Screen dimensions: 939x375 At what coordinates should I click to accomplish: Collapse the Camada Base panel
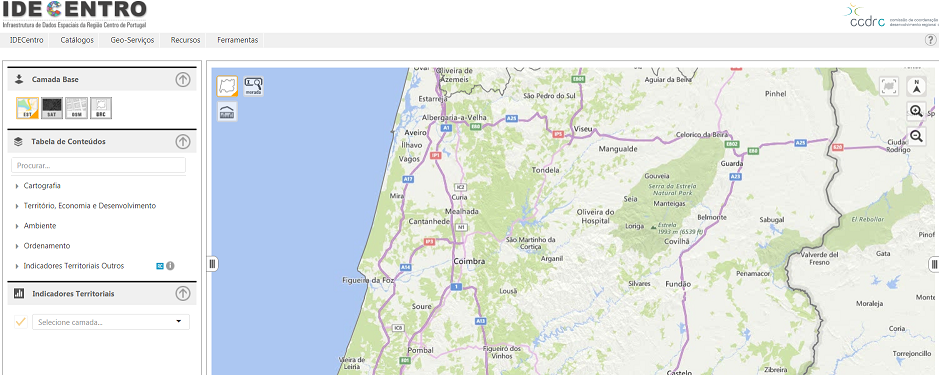183,79
